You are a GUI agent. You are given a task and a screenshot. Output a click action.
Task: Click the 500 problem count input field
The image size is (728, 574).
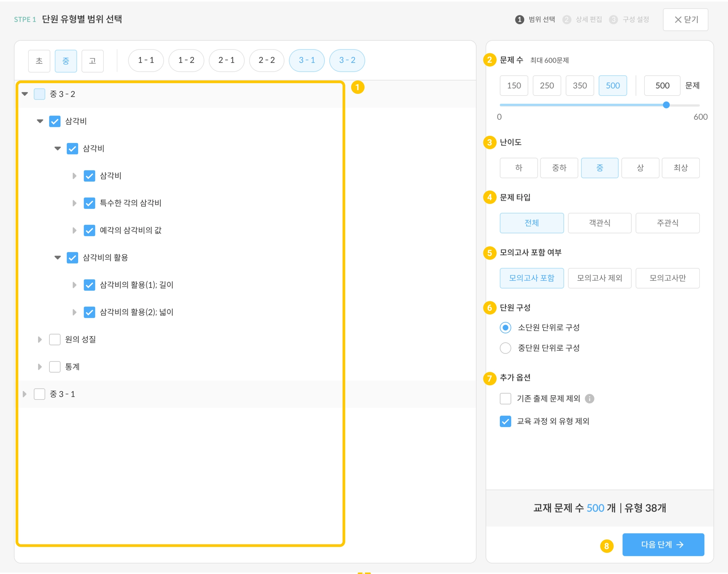tap(662, 85)
